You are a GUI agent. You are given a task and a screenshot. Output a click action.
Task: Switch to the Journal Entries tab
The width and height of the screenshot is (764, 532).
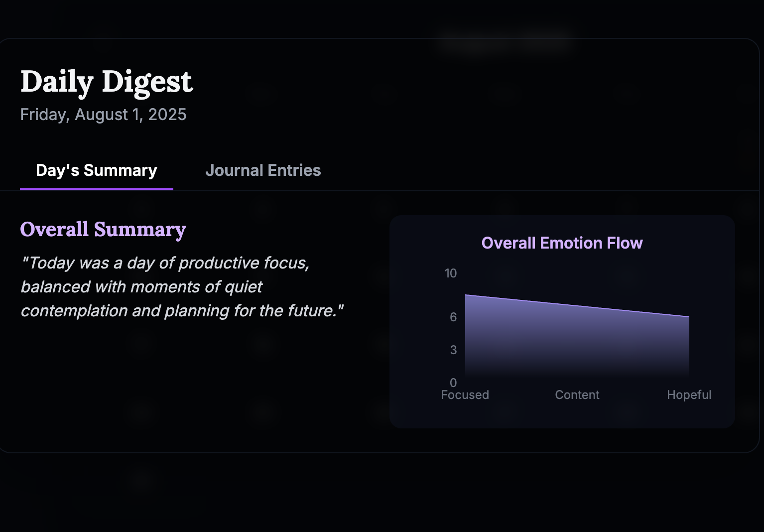pos(263,170)
